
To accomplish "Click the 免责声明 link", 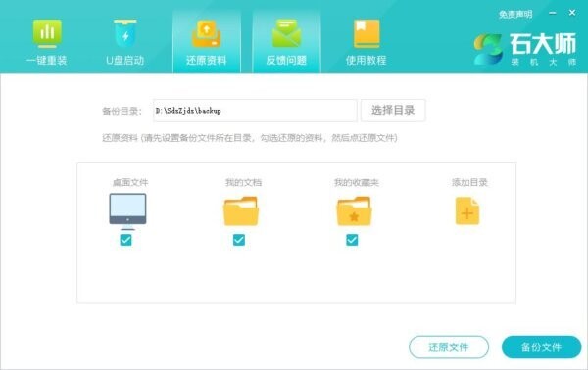I will tap(515, 15).
